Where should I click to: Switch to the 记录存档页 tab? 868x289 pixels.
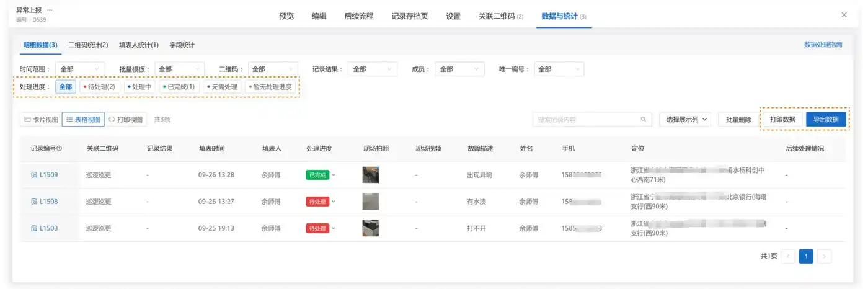coord(410,16)
